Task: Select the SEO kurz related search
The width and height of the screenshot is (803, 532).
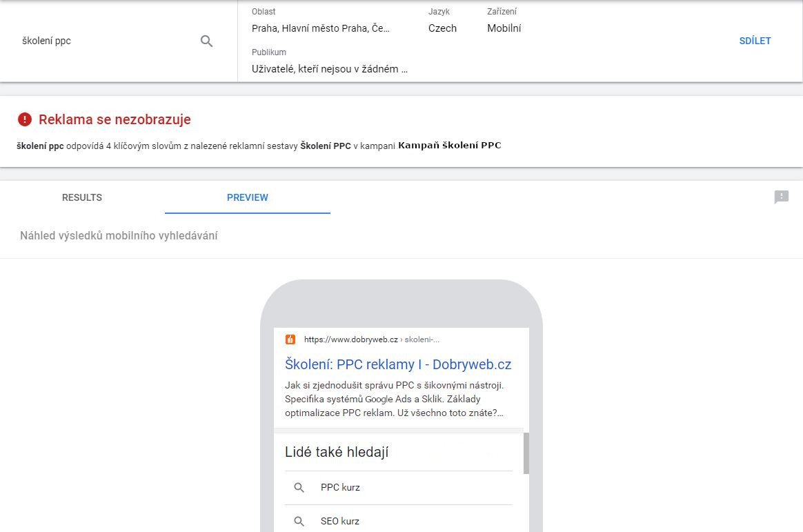Action: (x=399, y=521)
